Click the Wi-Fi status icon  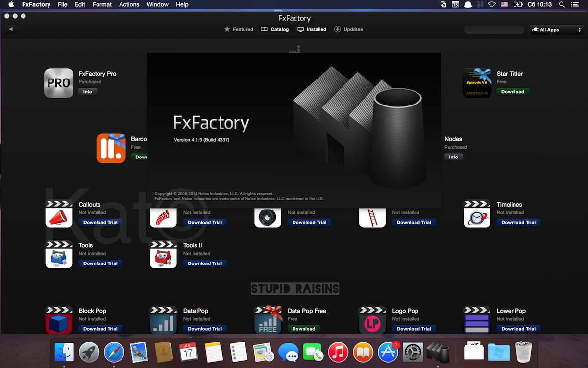pos(491,4)
